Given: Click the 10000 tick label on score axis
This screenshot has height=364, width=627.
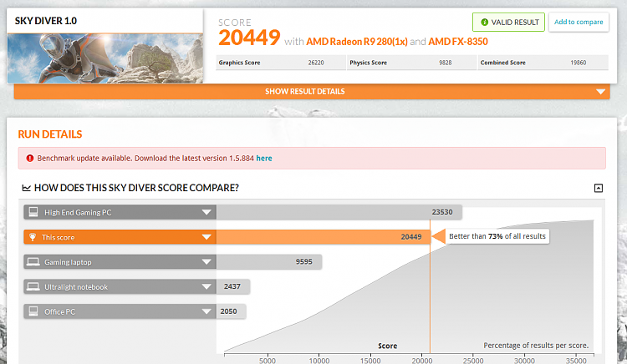Looking at the screenshot, I should (319, 361).
